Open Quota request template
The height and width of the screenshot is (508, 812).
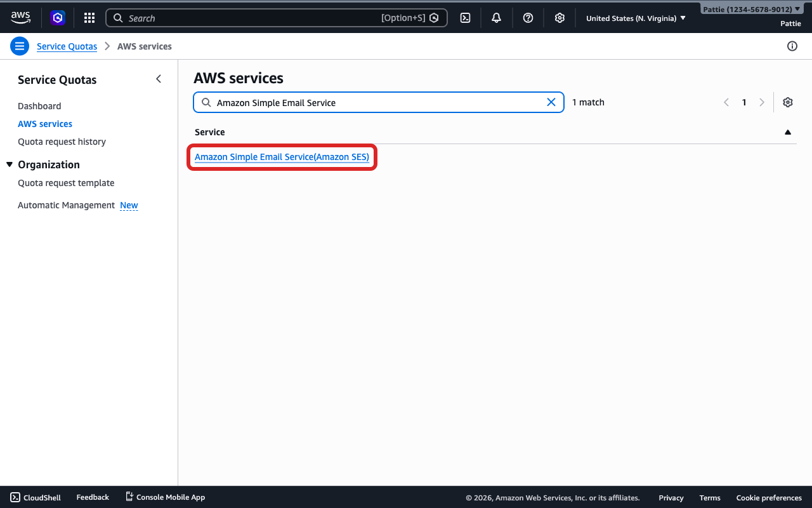pyautogui.click(x=66, y=183)
